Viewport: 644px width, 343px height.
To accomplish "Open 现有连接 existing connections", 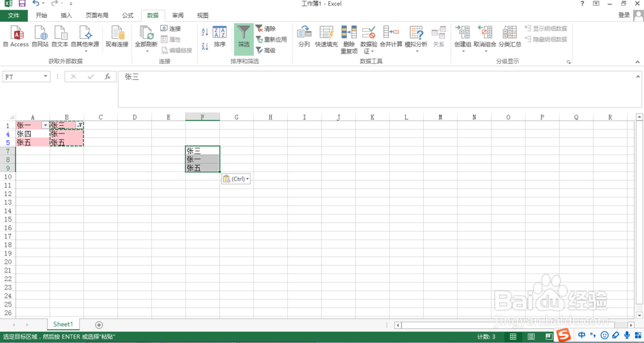I will pos(117,35).
